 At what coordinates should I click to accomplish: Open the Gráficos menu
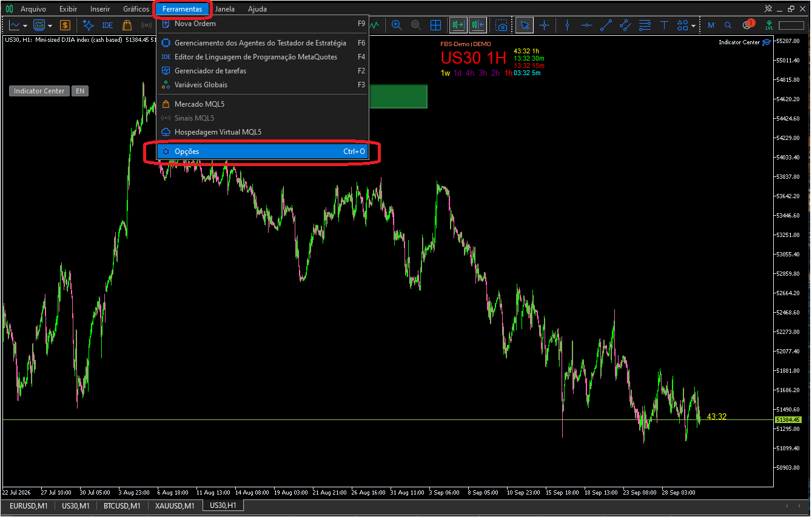(136, 9)
